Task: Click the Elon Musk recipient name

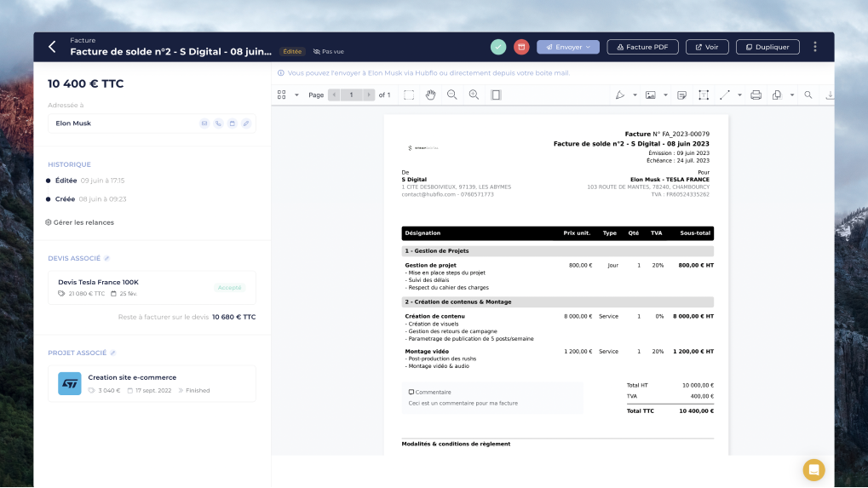Action: click(x=73, y=123)
